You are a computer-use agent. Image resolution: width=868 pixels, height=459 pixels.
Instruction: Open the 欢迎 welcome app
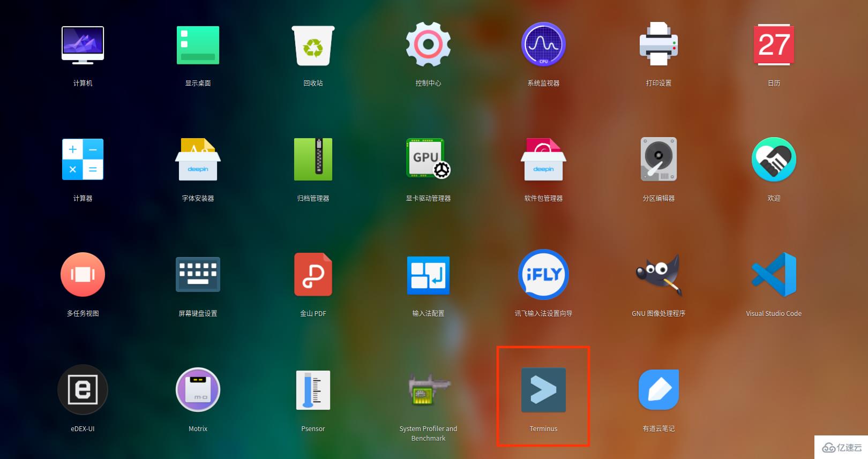coord(774,160)
